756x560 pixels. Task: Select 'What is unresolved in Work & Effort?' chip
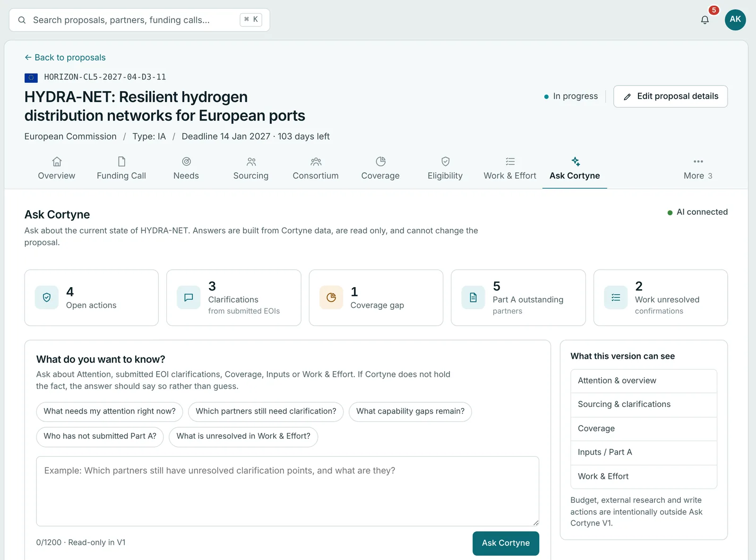pos(243,436)
